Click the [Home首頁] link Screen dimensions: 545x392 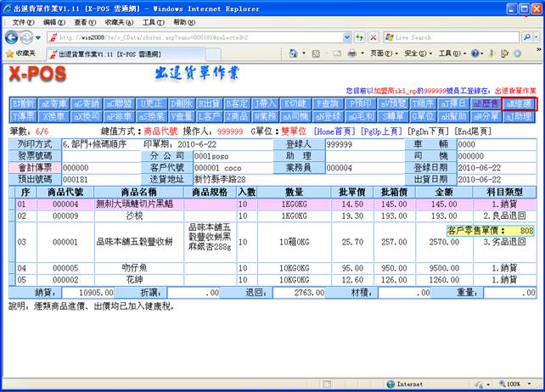tap(337, 132)
